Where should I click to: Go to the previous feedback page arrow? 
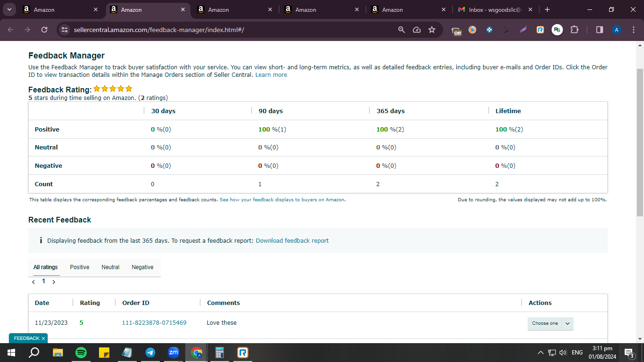(x=33, y=282)
